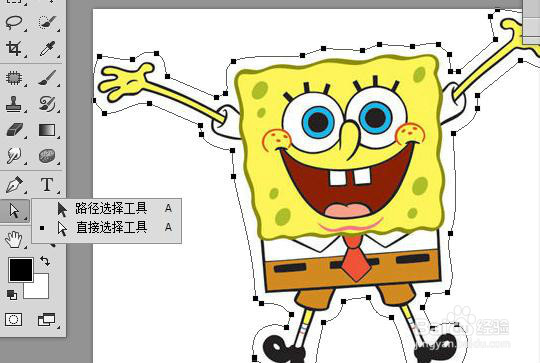Select the Hand tool

14,239
